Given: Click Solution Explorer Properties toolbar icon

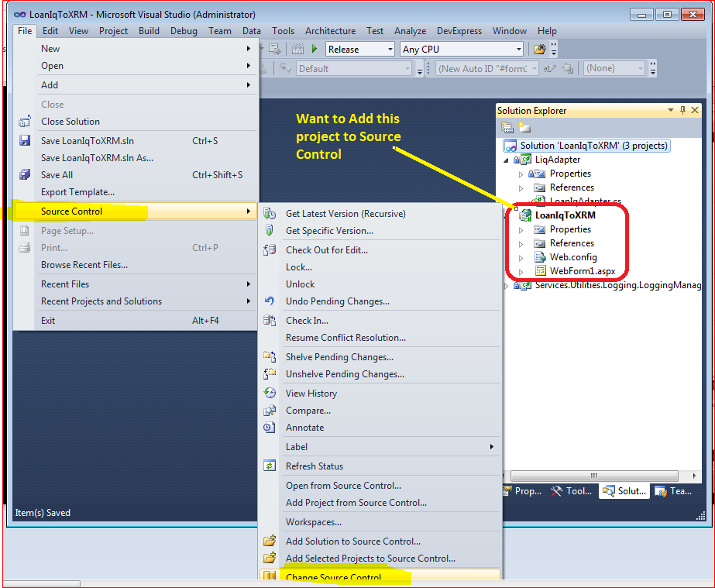Looking at the screenshot, I should 507,128.
